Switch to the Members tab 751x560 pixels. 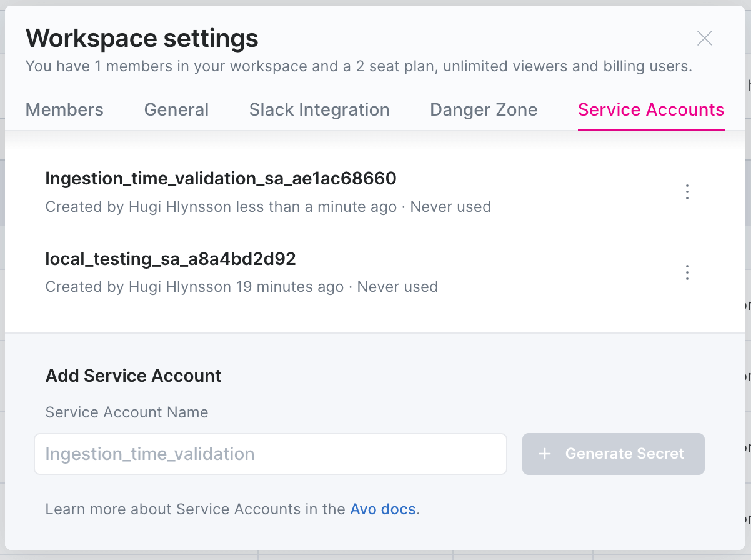[x=64, y=110]
